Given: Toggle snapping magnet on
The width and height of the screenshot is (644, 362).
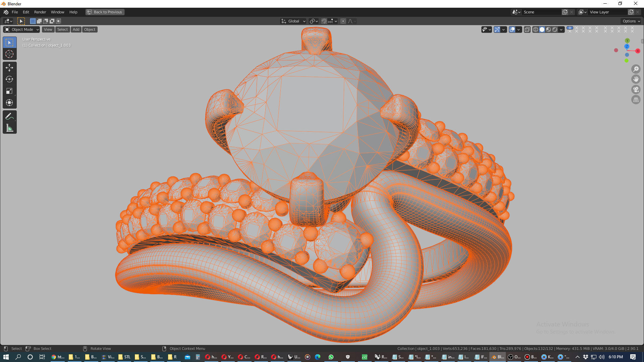Looking at the screenshot, I should (x=324, y=21).
